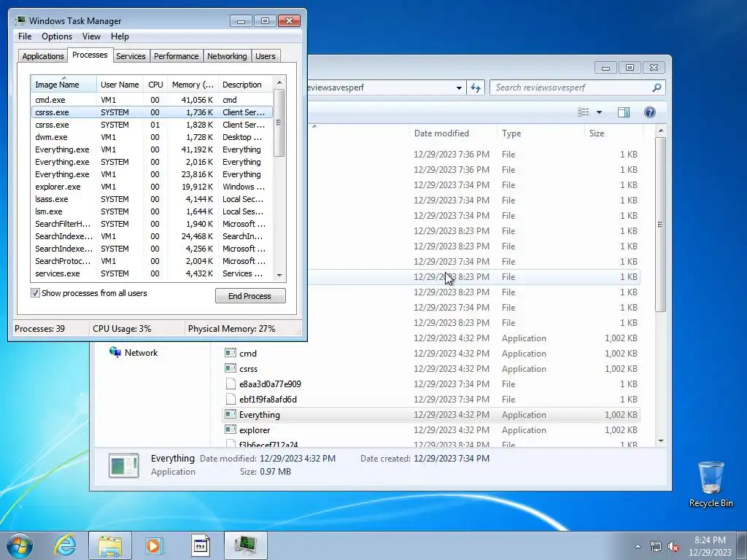The width and height of the screenshot is (747, 560).
Task: Sort files by Date modified column
Action: (x=453, y=133)
